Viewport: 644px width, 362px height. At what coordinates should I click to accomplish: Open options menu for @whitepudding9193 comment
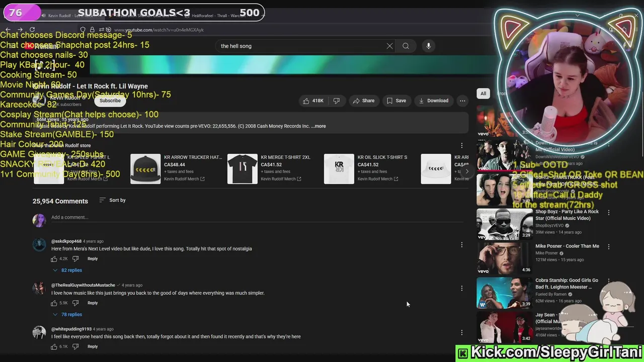coord(462,332)
